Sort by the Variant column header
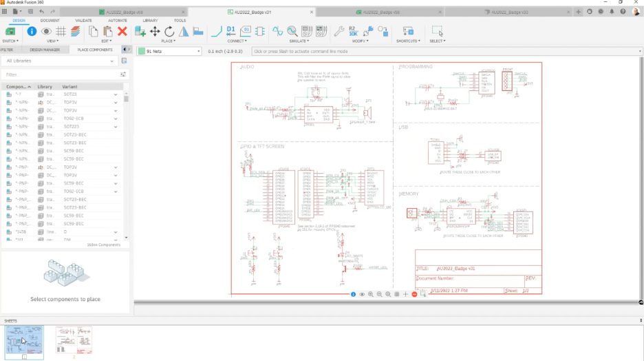Image resolution: width=644 pixels, height=361 pixels. point(71,87)
